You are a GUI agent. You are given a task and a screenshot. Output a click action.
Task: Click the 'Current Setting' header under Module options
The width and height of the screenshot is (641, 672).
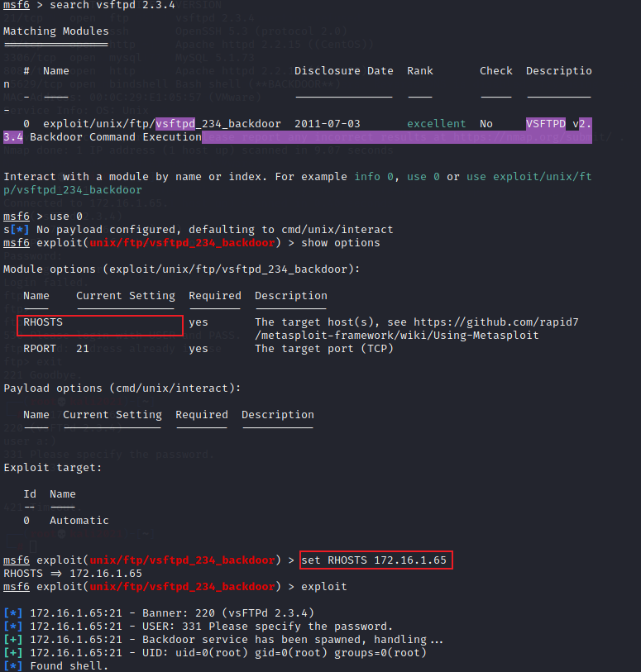tap(126, 296)
